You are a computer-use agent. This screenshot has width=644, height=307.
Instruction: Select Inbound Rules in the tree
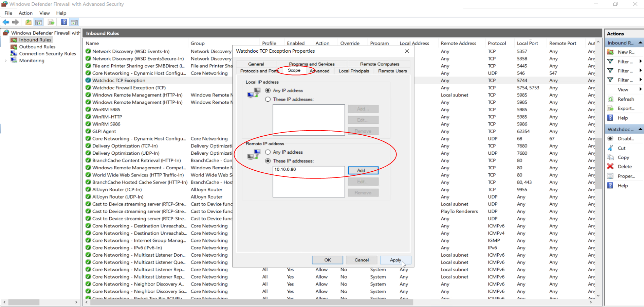pyautogui.click(x=35, y=40)
